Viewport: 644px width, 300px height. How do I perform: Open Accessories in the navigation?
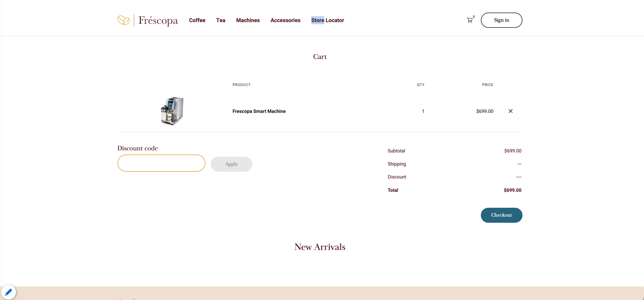285,20
